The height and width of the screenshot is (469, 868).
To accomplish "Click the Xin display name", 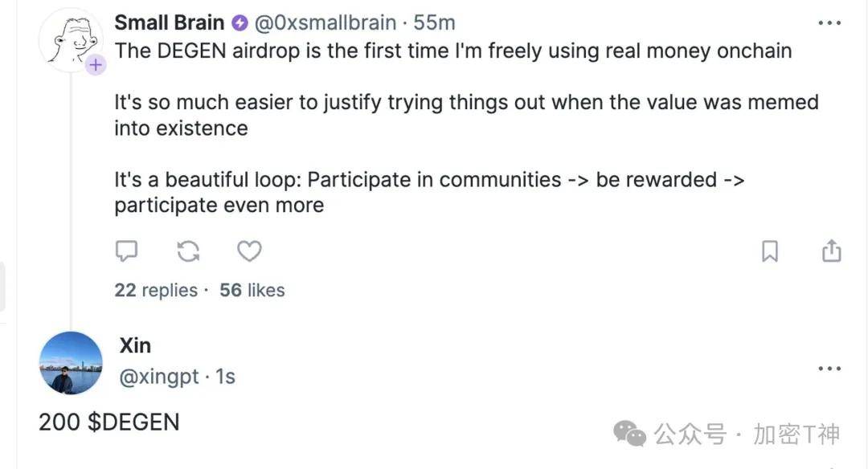I will [135, 345].
